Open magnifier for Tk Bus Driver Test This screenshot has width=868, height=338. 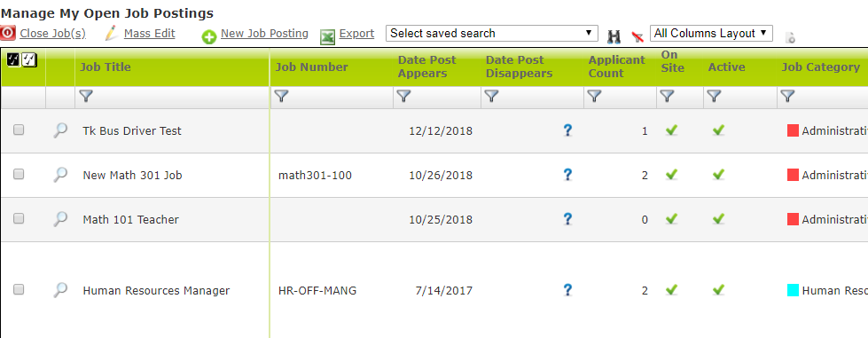pos(59,130)
